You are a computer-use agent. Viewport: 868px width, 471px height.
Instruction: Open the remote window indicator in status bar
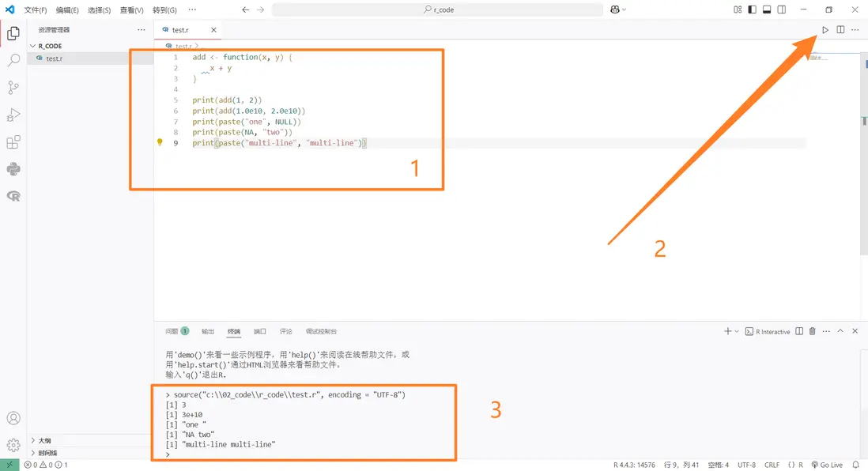(x=9, y=465)
